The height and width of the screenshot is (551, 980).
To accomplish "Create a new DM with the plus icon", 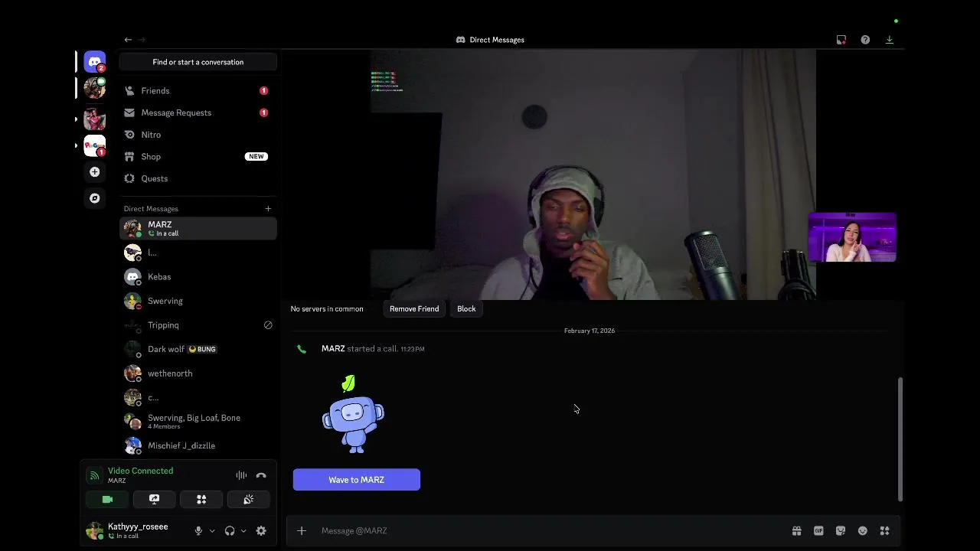I will [268, 208].
